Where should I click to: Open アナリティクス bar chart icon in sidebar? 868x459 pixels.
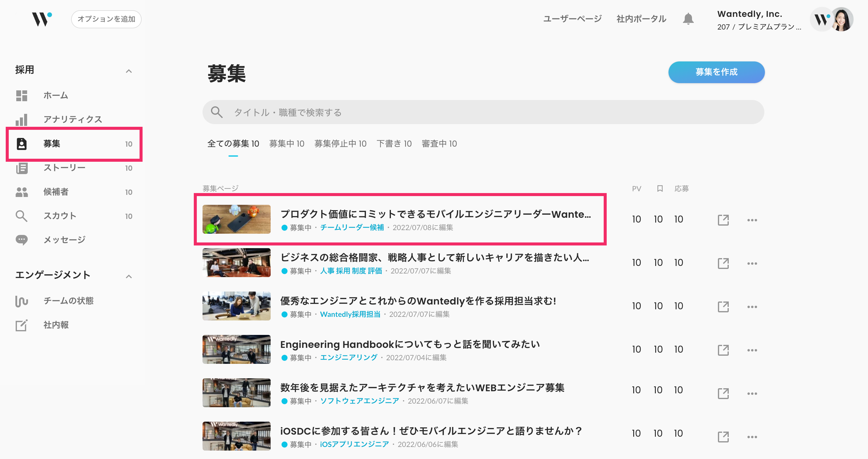point(22,120)
